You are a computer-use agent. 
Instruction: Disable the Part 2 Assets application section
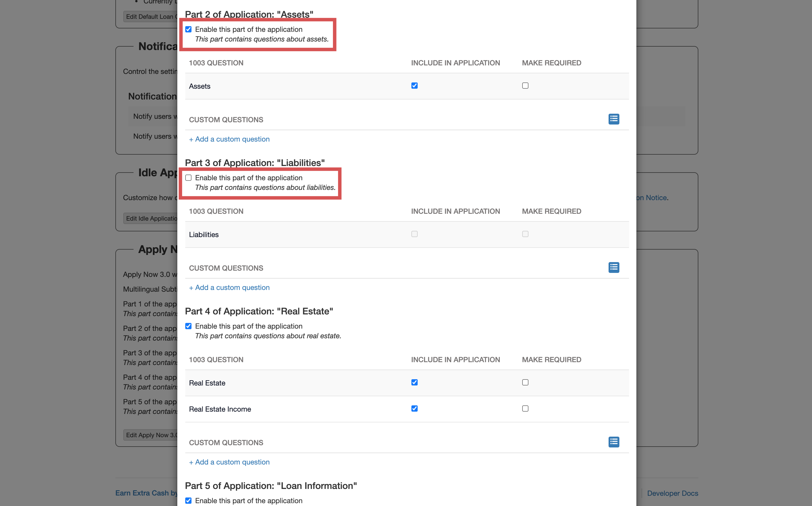coord(189,30)
